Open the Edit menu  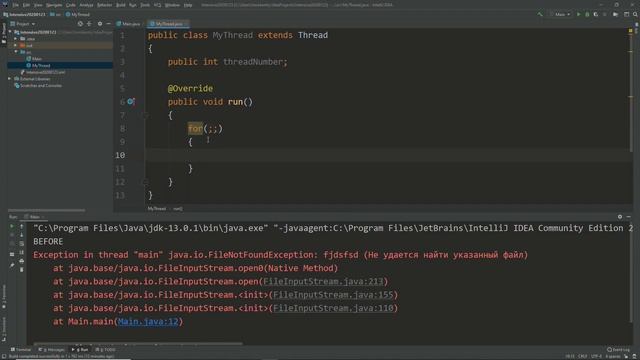[x=26, y=5]
